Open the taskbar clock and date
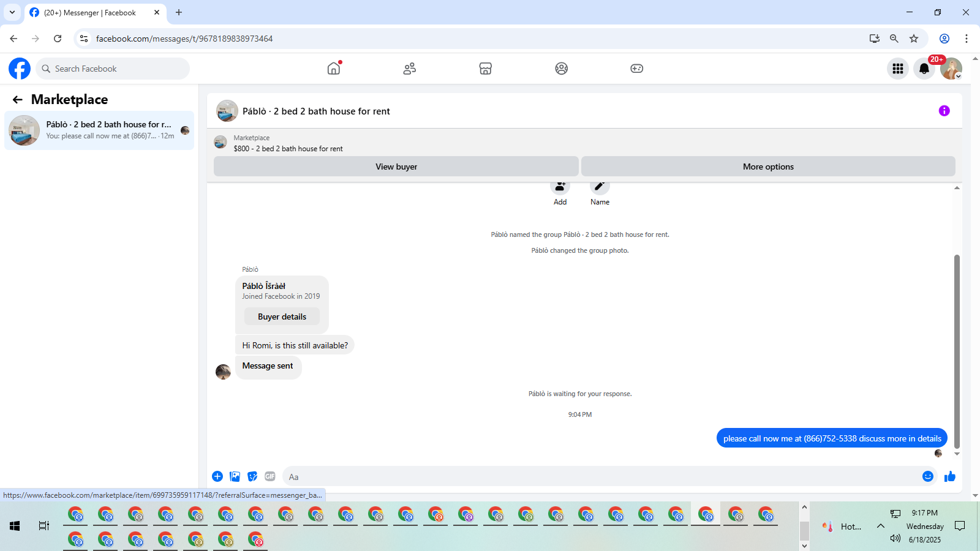Screen dimensions: 980x551 point(925,526)
